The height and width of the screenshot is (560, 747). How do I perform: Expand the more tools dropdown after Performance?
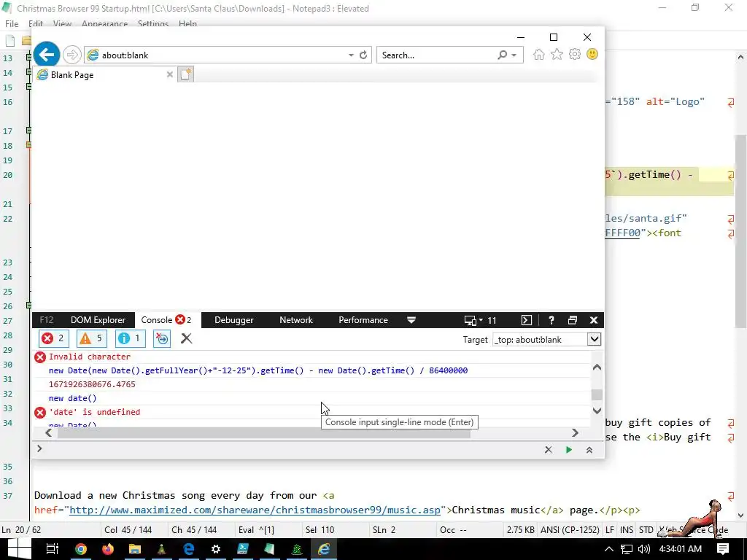coord(411,320)
